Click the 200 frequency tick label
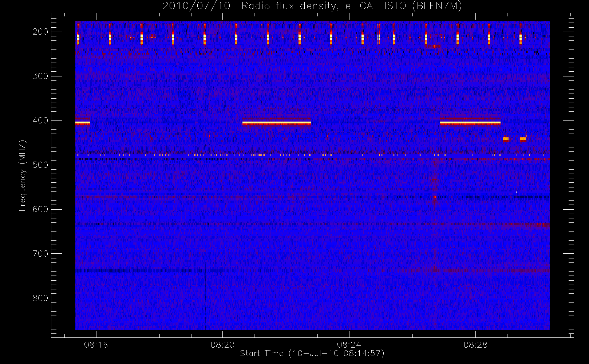 click(40, 32)
